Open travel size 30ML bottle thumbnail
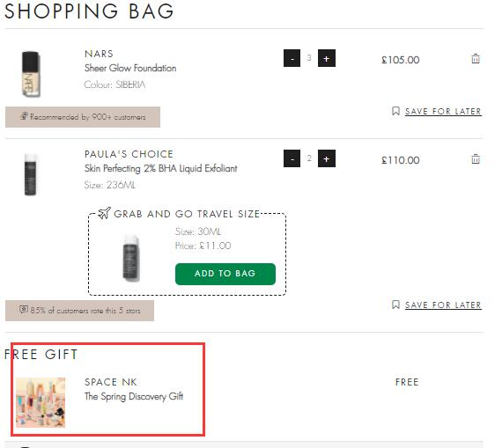 131,258
